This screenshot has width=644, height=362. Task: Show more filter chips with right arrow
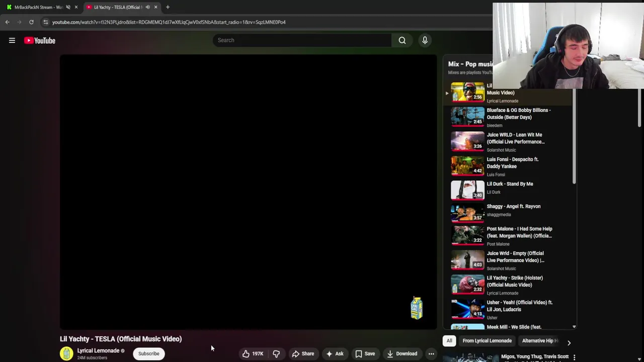569,342
